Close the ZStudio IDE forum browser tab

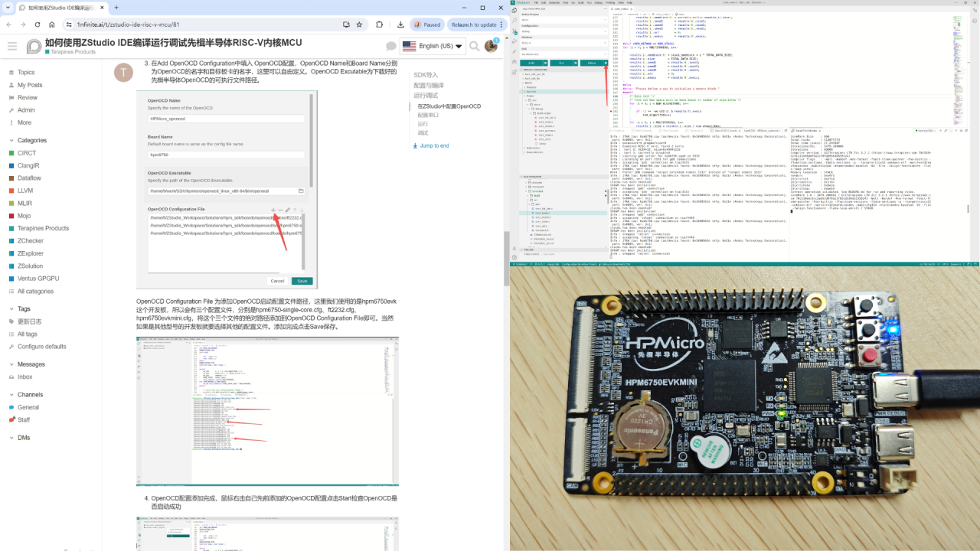103,7
